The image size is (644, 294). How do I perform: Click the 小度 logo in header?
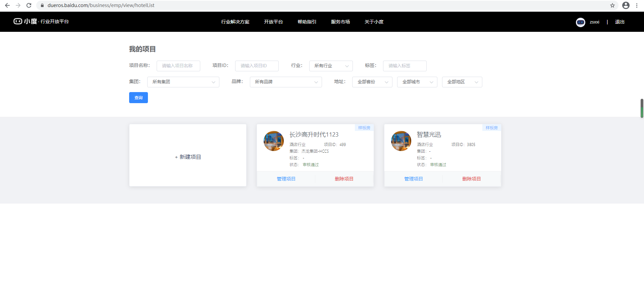coord(25,21)
